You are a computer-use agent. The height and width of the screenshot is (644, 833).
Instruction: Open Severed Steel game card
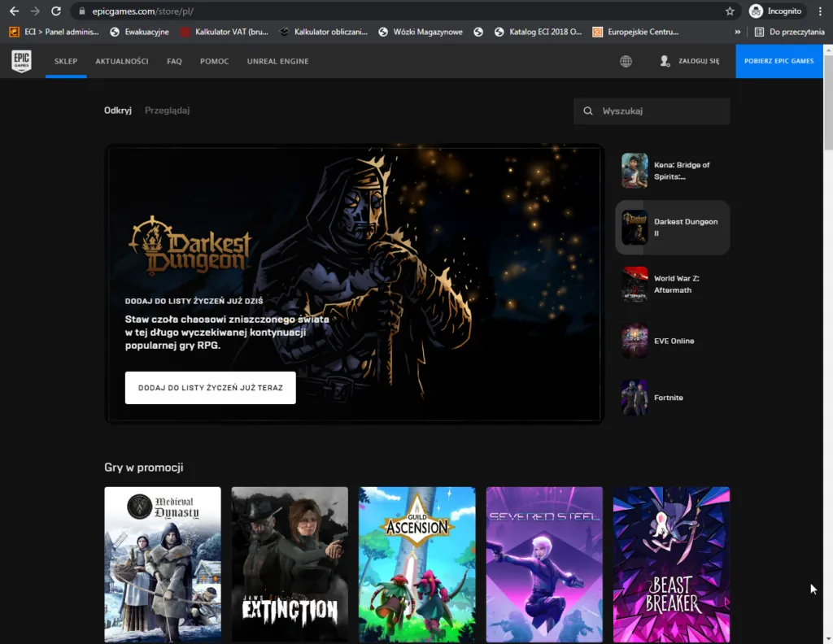544,565
